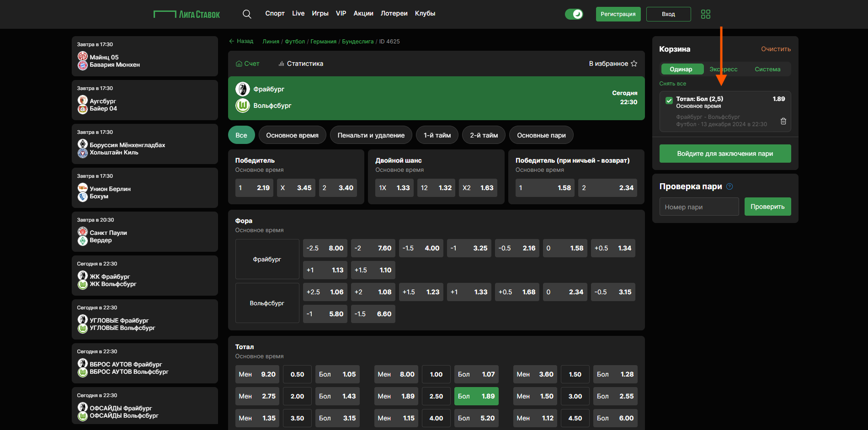Screen dimensions: 868x430
Task: Open the Статистика tab
Action: tap(300, 64)
